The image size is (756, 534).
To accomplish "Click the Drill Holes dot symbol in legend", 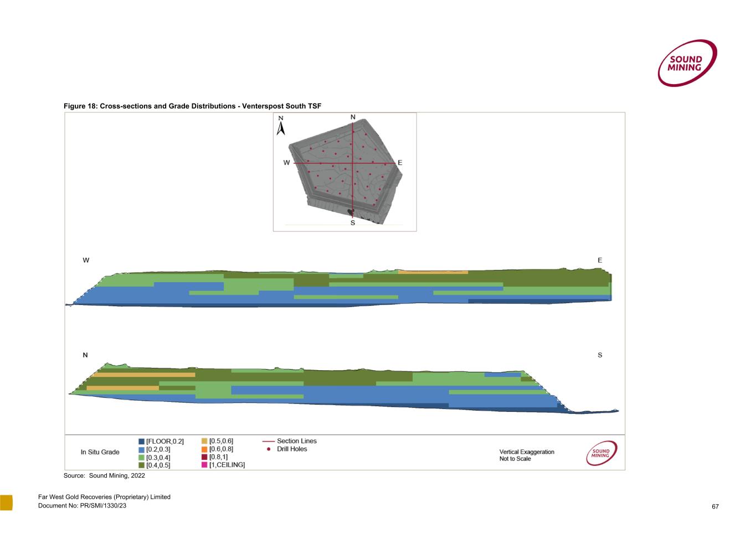I will [x=268, y=449].
